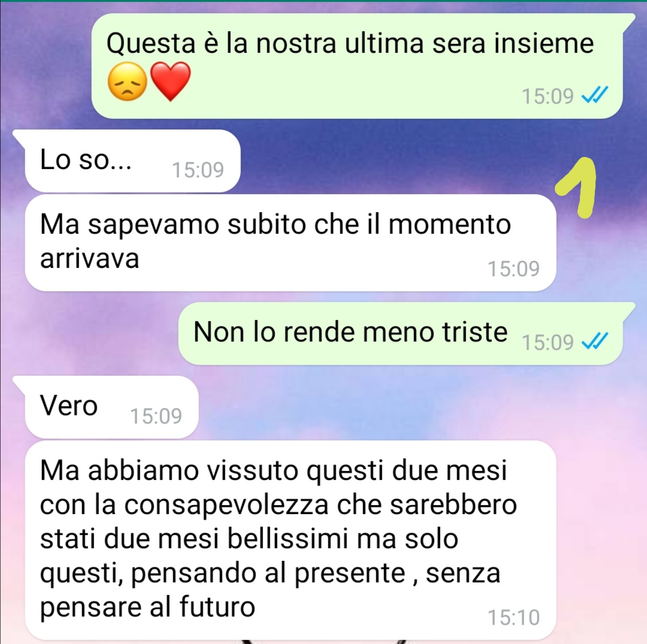Tap the 15:09 time in first green bubble
This screenshot has width=647, height=644.
pyautogui.click(x=548, y=96)
